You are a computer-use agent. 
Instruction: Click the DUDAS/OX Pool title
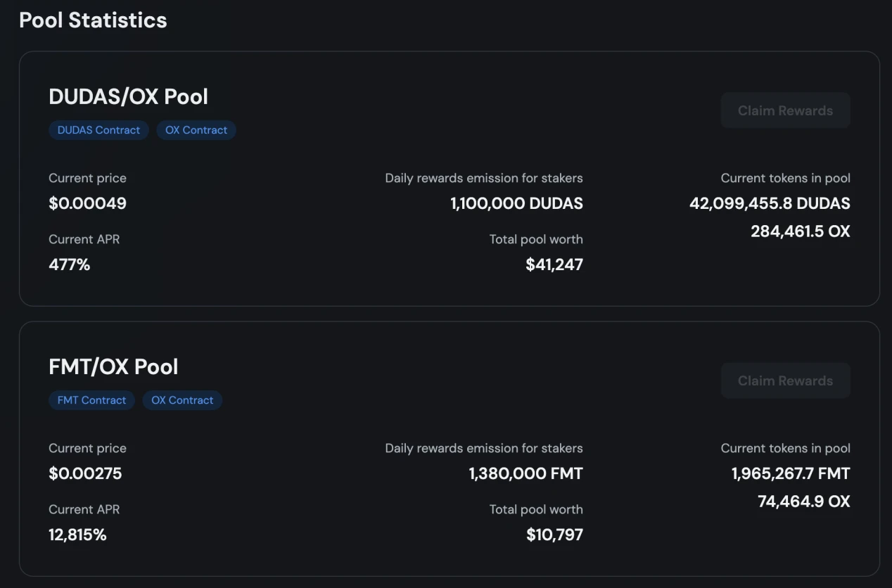pyautogui.click(x=128, y=96)
